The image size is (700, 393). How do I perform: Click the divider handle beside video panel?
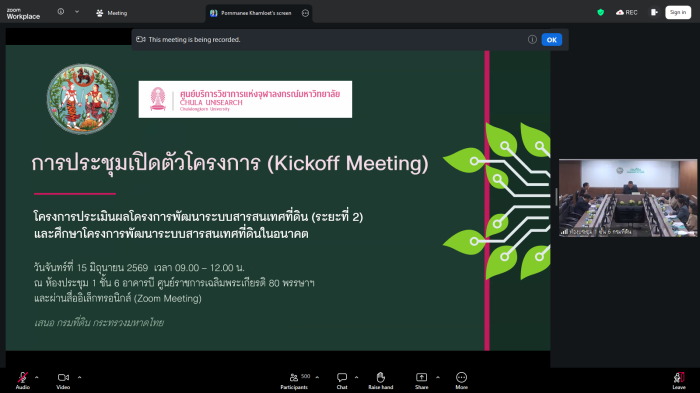556,197
